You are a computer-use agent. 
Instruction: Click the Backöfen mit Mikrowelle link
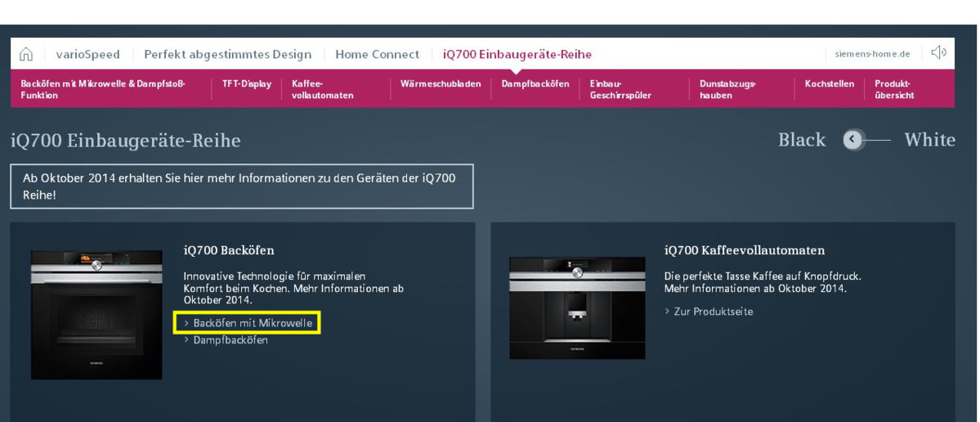[252, 324]
